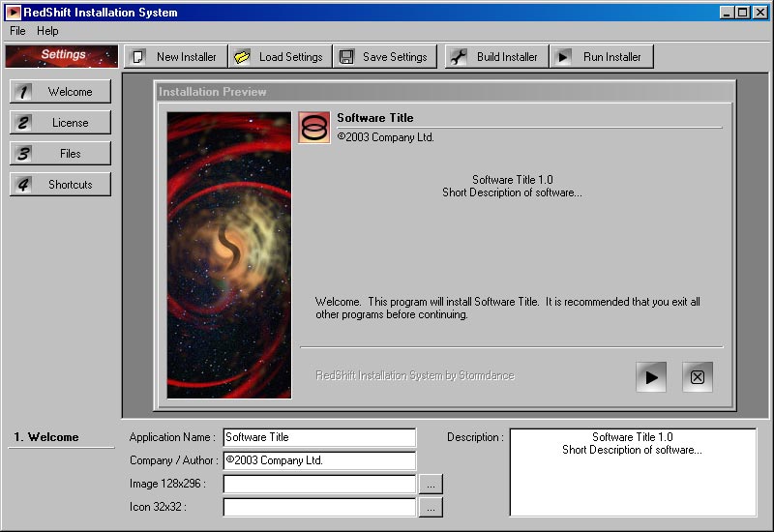Click the preview's play next button

click(x=651, y=377)
